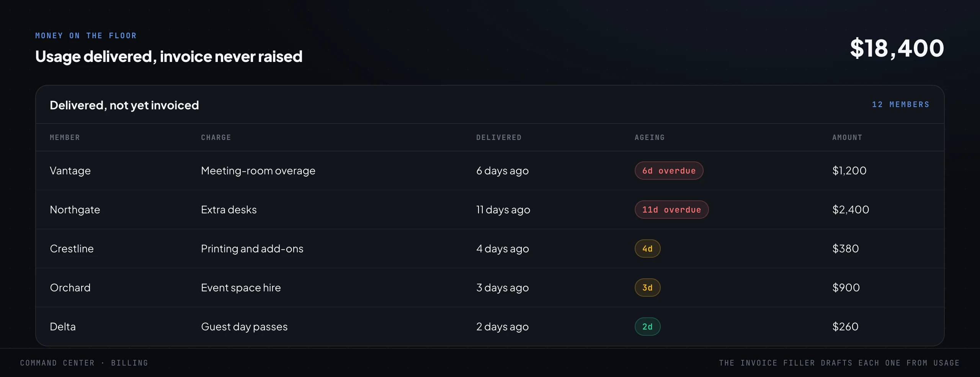
Task: Select the Orchard event space hire row
Action: (490, 288)
